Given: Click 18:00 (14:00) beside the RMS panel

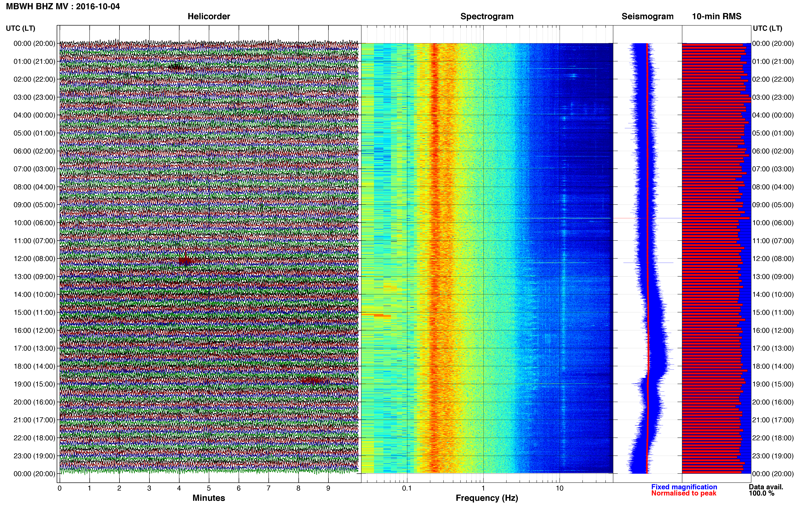Looking at the screenshot, I should (773, 366).
